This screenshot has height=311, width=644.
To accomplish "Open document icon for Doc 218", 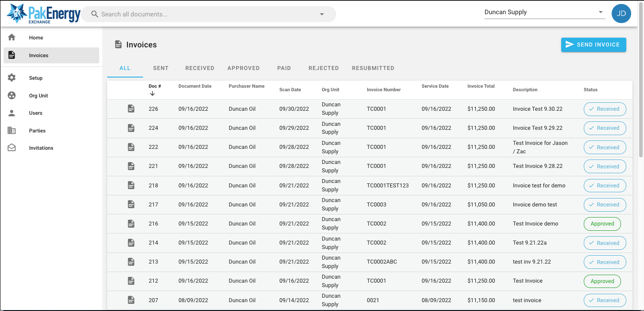I will click(x=131, y=186).
